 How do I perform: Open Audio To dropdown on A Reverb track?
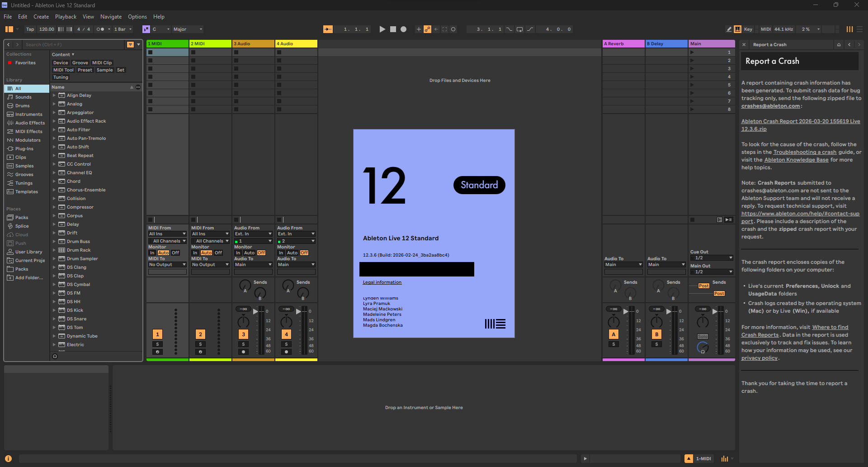pos(623,264)
